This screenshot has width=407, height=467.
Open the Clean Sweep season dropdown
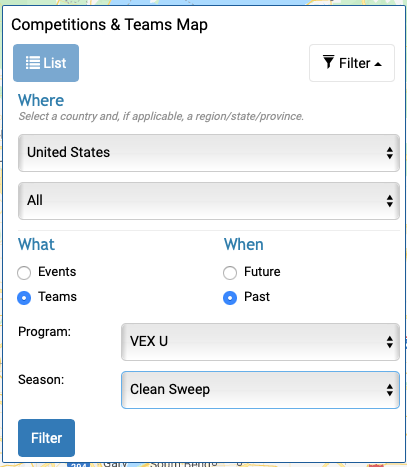coord(260,390)
